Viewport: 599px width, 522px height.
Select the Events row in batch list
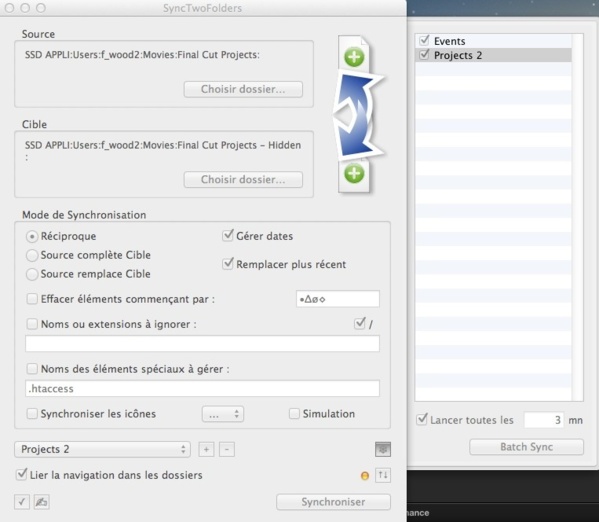pyautogui.click(x=494, y=41)
